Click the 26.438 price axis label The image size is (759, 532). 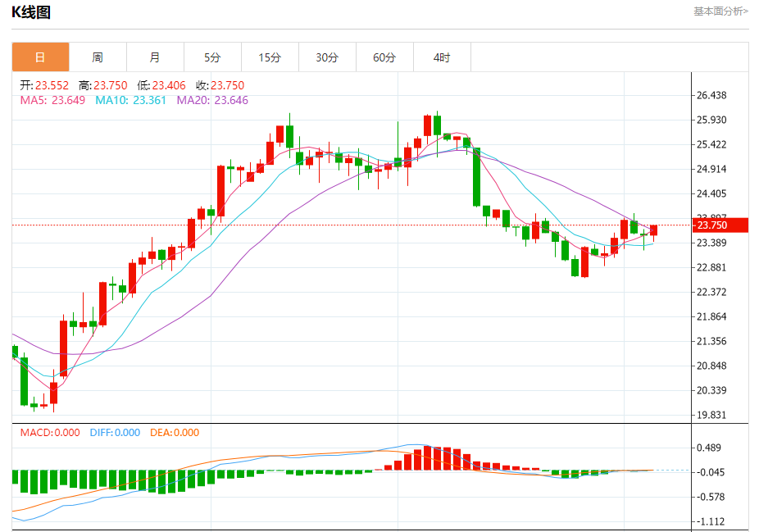click(711, 95)
